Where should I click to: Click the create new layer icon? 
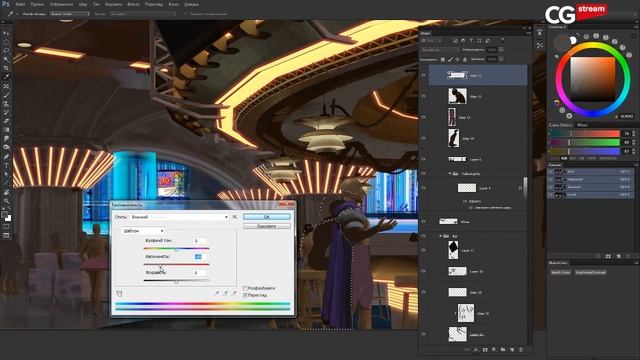(512, 350)
